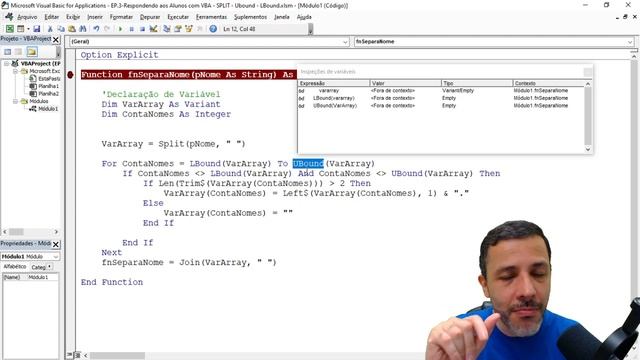Click View Object icon in Project panel

point(18,52)
